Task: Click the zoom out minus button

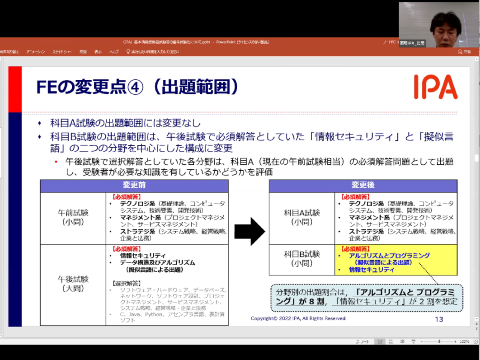Action: pos(422,342)
